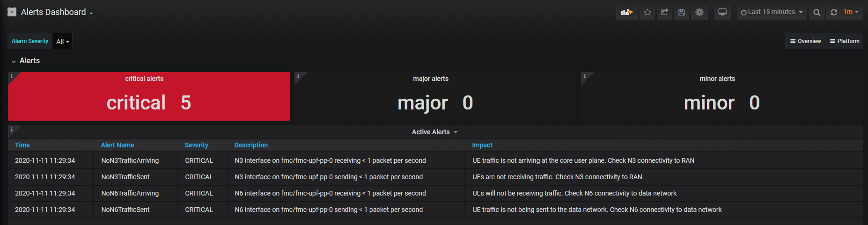
Task: Expand the 1m refresh interval dropdown
Action: coord(851,12)
